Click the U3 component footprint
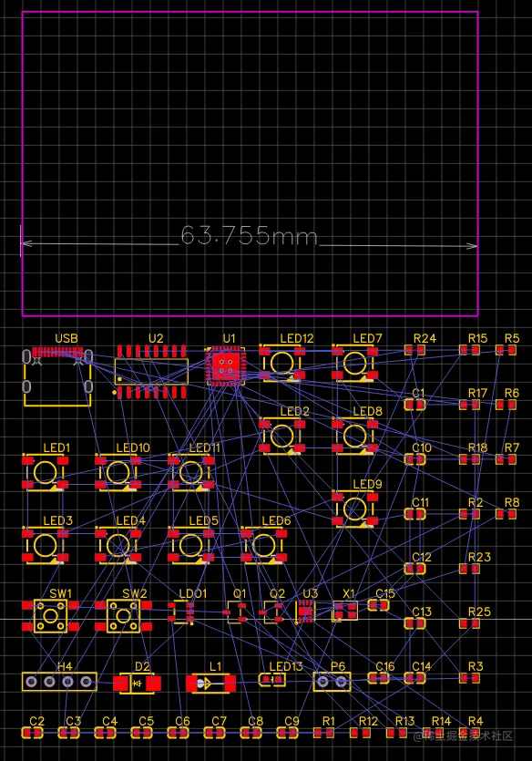Viewport: 532px width, 761px height. (305, 612)
